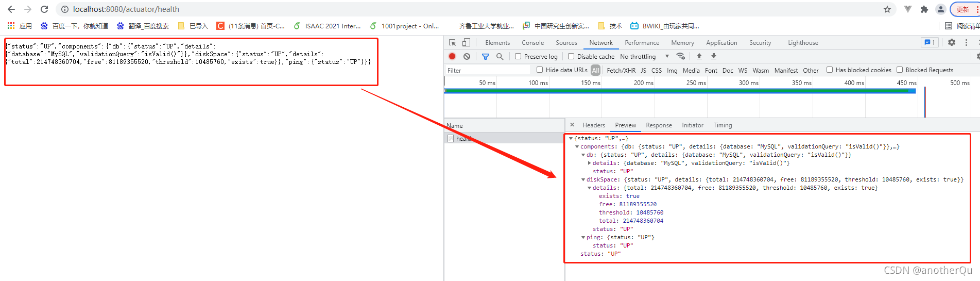
Task: Filter requests by Img
Action: 672,70
